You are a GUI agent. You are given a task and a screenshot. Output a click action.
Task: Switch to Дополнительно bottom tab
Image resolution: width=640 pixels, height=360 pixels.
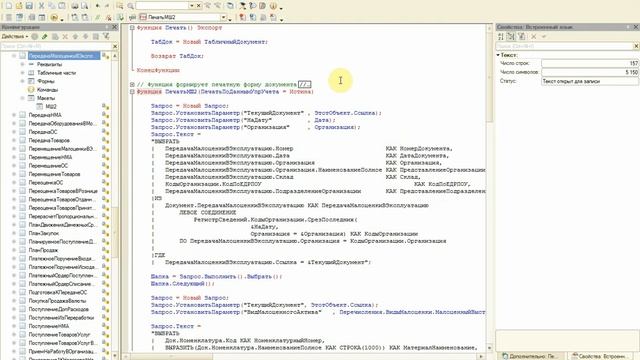(x=531, y=356)
